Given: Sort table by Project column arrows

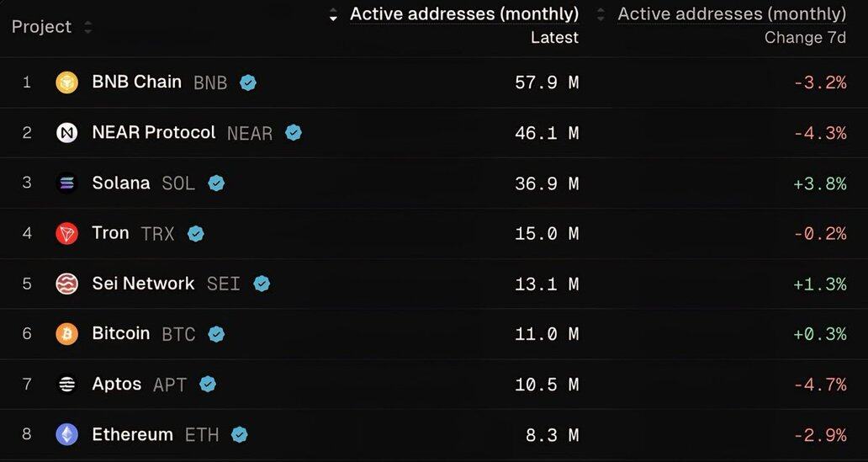Looking at the screenshot, I should pyautogui.click(x=87, y=28).
